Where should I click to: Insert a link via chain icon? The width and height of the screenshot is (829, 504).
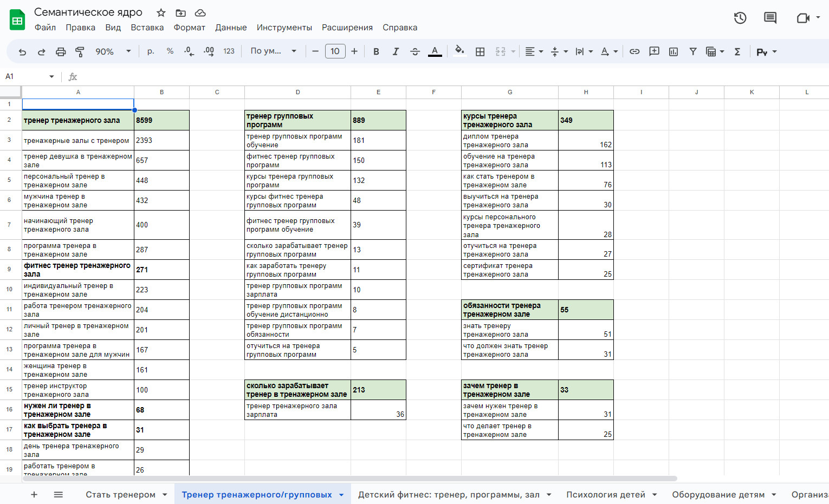(634, 51)
